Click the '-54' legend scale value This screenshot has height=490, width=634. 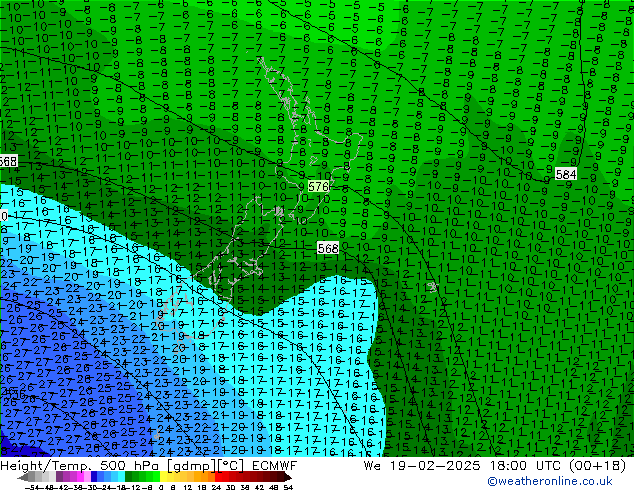(x=32, y=487)
